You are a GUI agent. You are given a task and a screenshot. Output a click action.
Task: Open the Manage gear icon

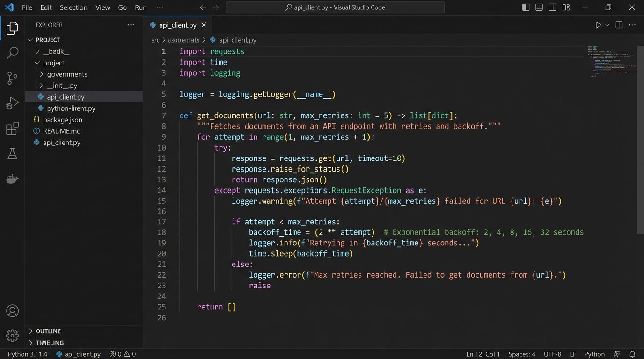coord(12,335)
